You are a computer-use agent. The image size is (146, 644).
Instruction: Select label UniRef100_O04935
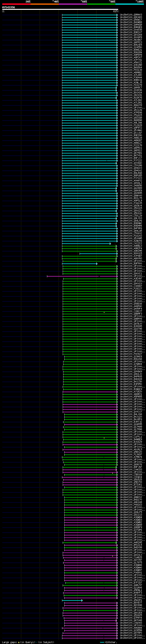click(131, 30)
